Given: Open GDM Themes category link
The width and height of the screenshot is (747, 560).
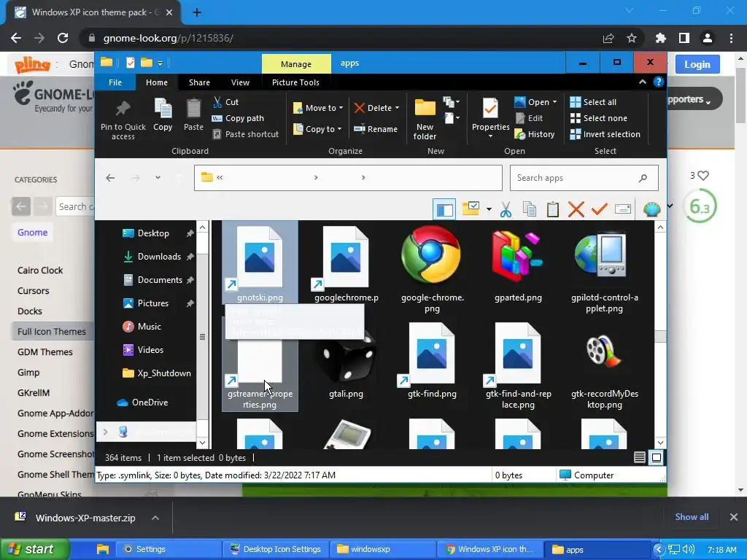Looking at the screenshot, I should click(44, 352).
